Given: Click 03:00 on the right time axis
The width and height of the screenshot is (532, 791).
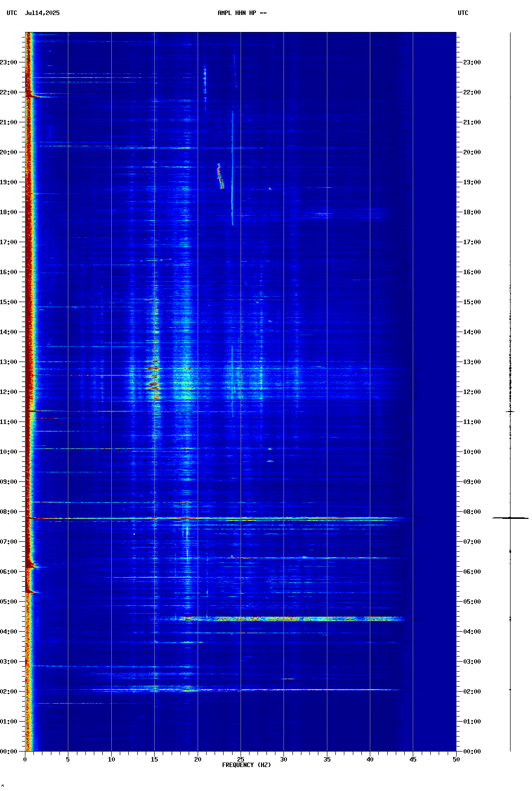Looking at the screenshot, I should tap(472, 662).
